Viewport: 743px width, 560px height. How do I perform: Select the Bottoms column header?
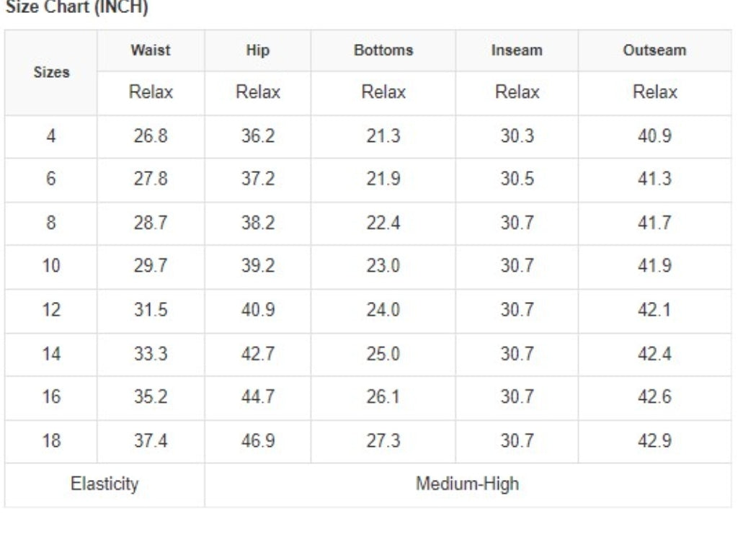coord(383,50)
